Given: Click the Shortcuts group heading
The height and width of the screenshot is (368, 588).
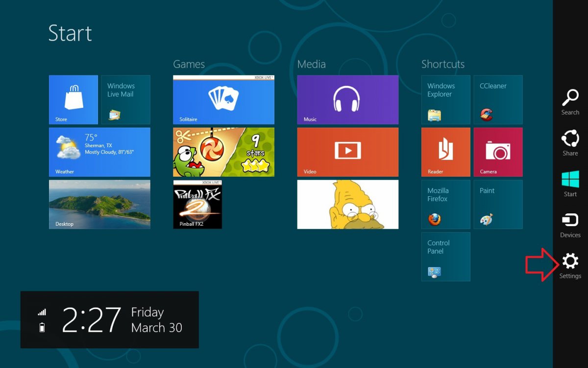Looking at the screenshot, I should [443, 64].
